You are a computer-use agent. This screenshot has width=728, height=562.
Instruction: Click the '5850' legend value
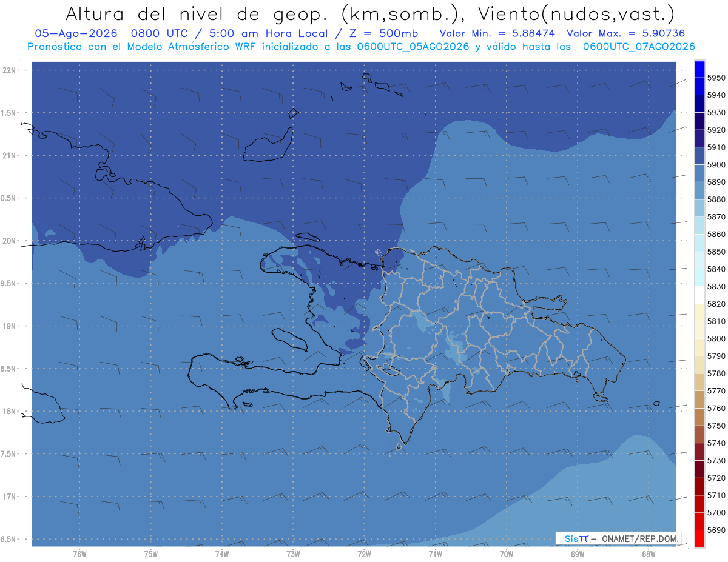pos(716,252)
